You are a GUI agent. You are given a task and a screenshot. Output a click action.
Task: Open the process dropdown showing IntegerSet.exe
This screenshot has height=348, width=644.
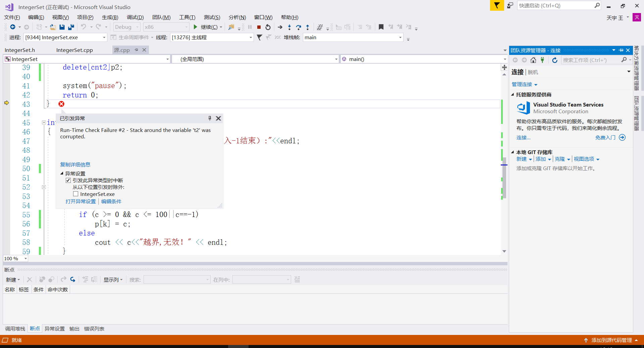pos(65,38)
